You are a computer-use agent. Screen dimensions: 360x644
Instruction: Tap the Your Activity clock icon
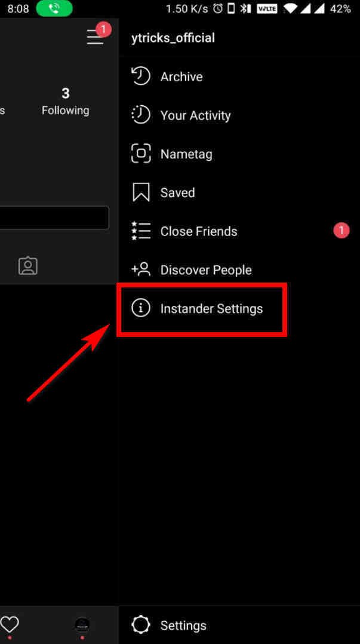141,115
